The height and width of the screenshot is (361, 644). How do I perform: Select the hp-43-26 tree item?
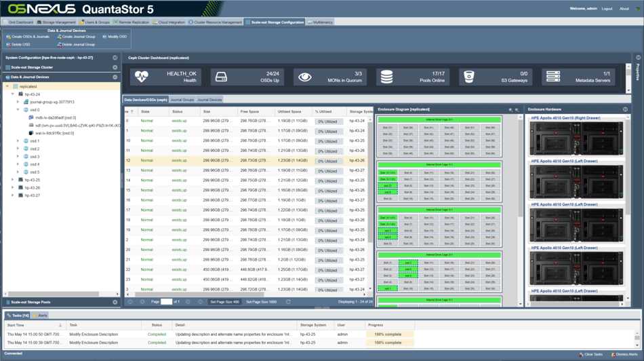click(x=32, y=188)
